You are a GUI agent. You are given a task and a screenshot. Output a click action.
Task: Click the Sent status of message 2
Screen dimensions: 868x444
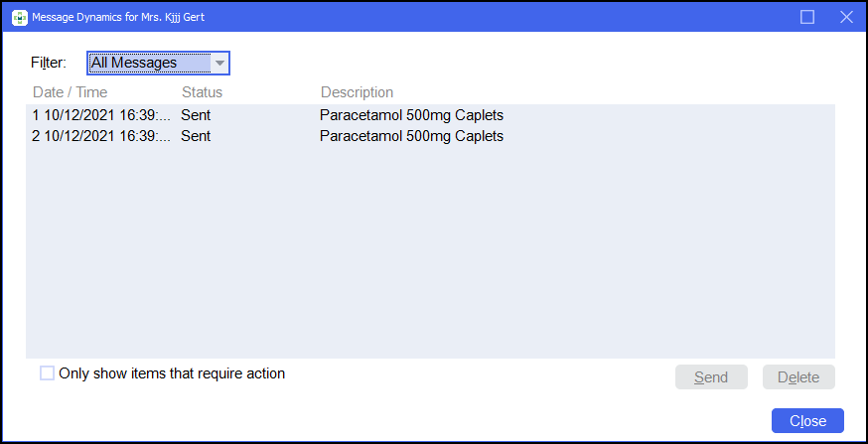click(x=196, y=136)
